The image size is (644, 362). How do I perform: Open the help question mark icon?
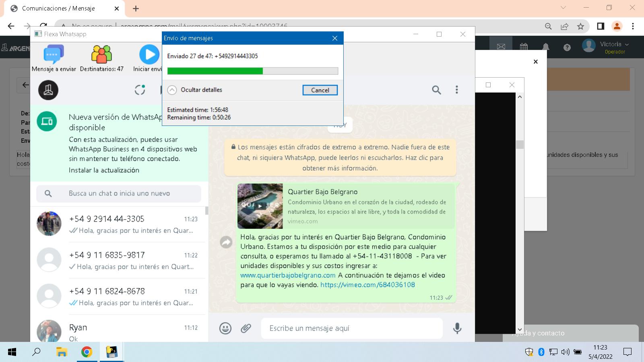tap(567, 47)
